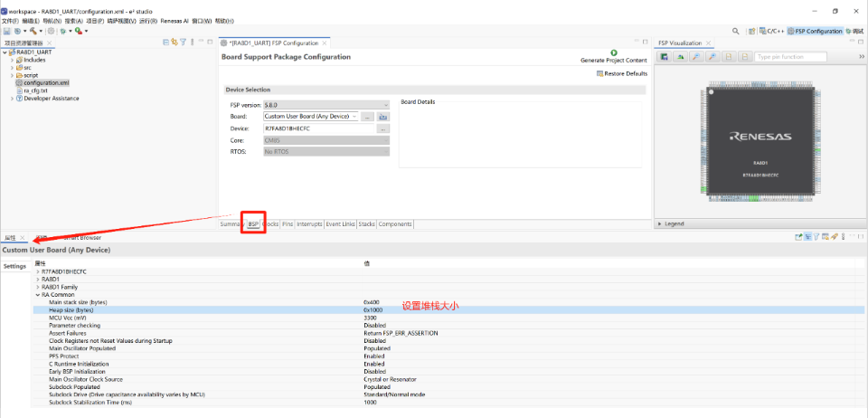Open the FSP version dropdown
This screenshot has width=868, height=418.
pyautogui.click(x=326, y=105)
